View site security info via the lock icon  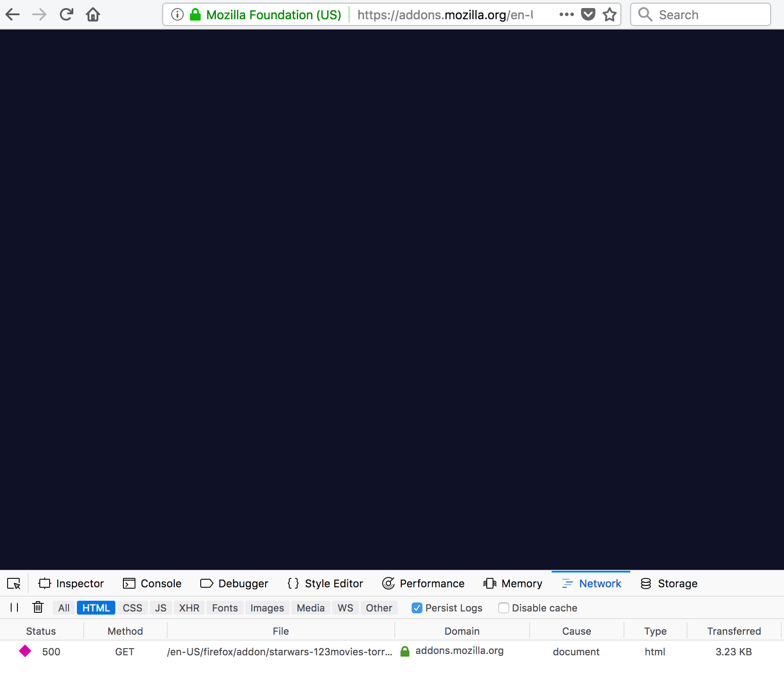click(195, 14)
